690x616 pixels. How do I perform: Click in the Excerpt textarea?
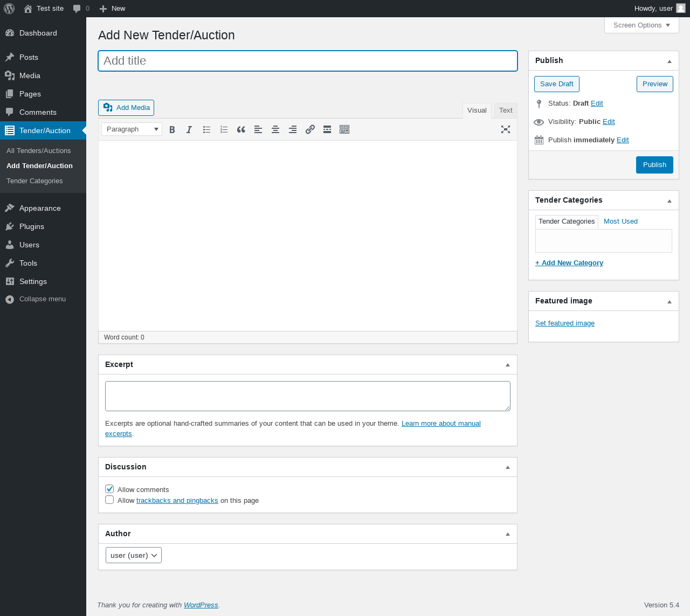click(308, 396)
